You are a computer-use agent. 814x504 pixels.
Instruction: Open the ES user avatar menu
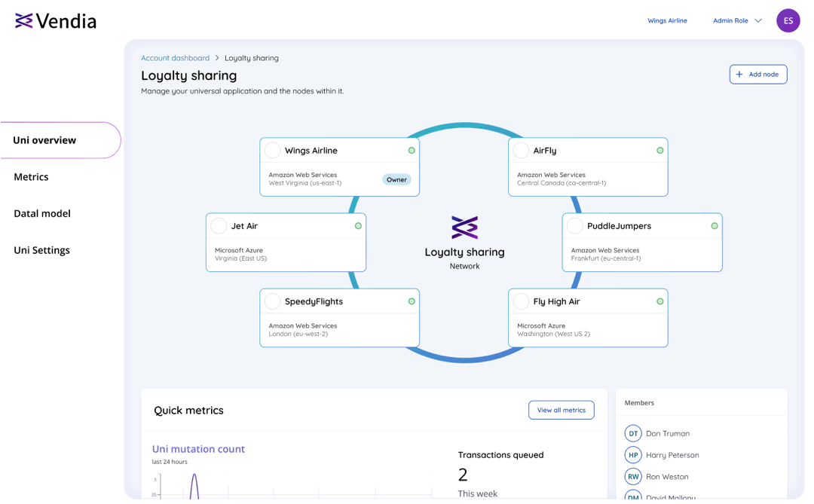pyautogui.click(x=788, y=21)
